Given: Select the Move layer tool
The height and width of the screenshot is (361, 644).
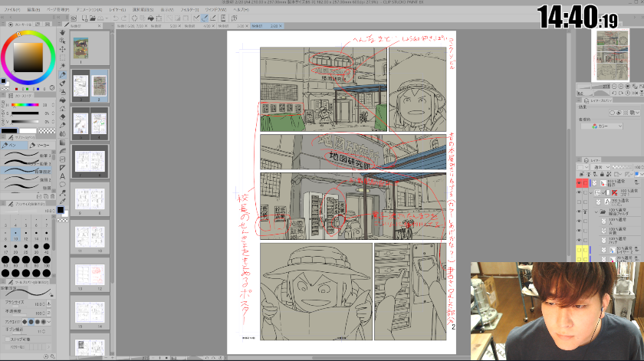Looking at the screenshot, I should pyautogui.click(x=62, y=49).
